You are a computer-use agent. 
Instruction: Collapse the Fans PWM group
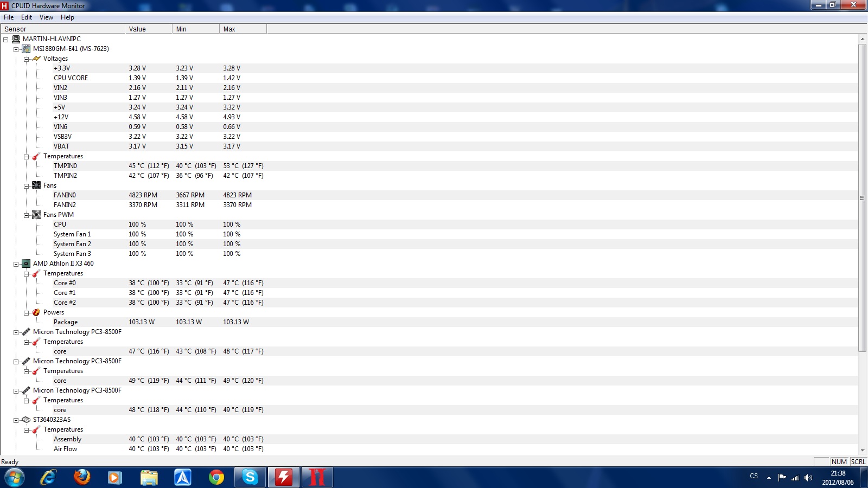click(26, 215)
